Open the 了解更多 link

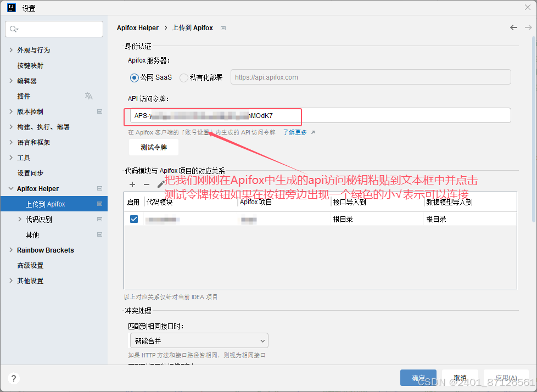pyautogui.click(x=295, y=132)
